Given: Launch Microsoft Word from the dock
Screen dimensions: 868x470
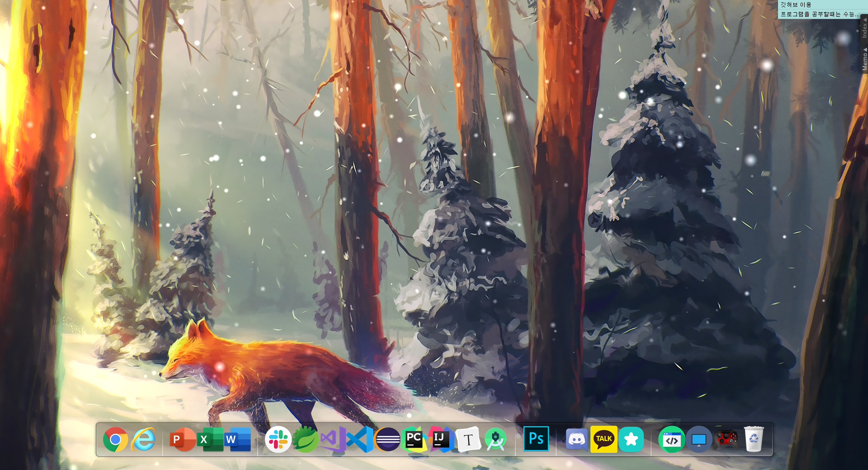Looking at the screenshot, I should click(237, 439).
